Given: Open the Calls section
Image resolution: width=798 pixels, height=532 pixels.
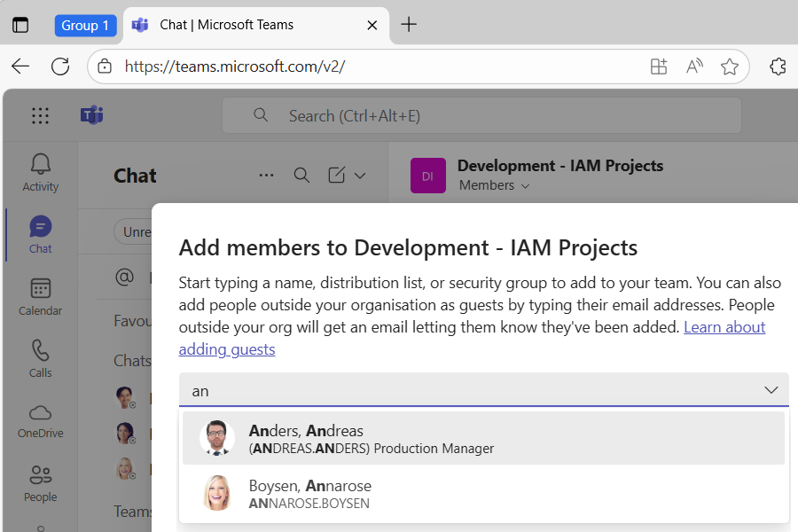Looking at the screenshot, I should click(40, 357).
